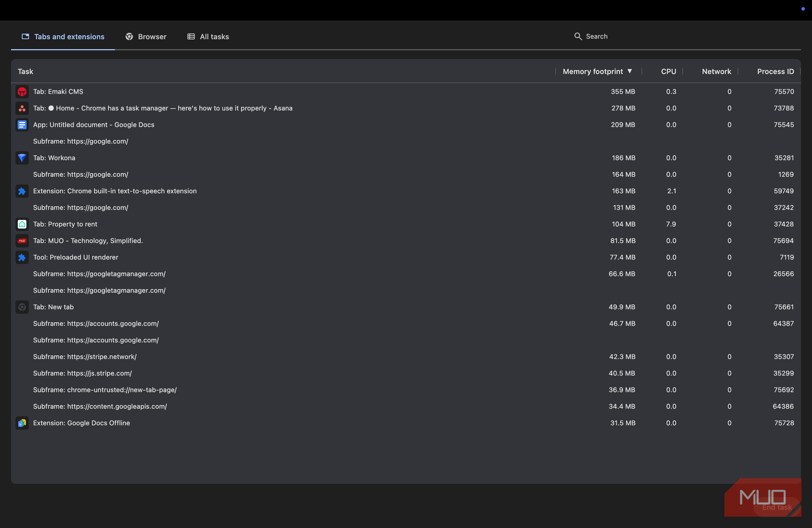
Task: Sort by the Process ID column header
Action: point(775,72)
